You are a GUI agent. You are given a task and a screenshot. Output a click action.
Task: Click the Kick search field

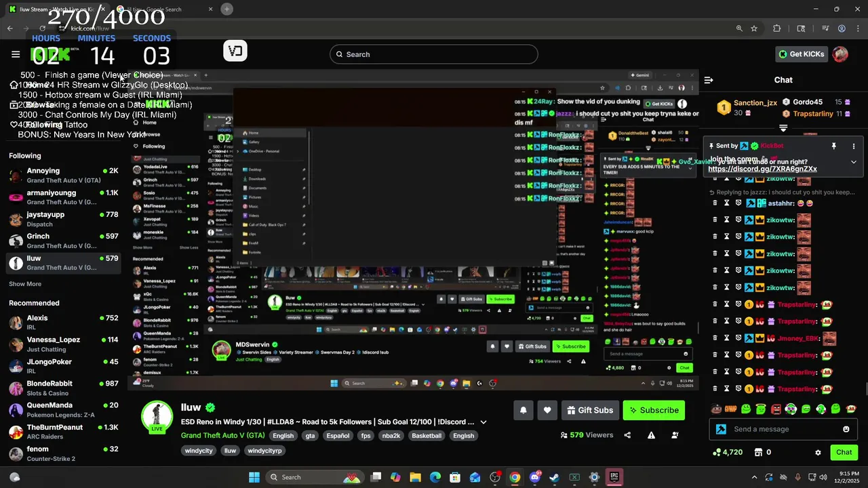[x=434, y=54]
